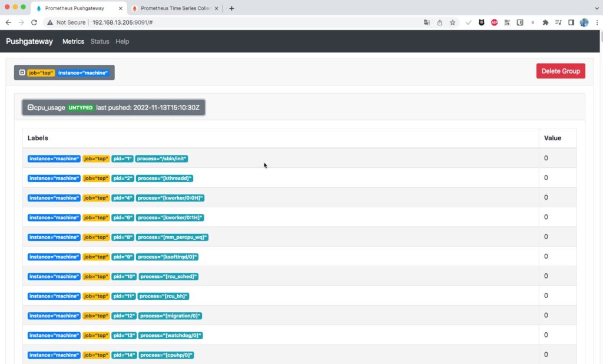This screenshot has width=603, height=364.
Task: Click the Labels column header
Action: pyautogui.click(x=38, y=138)
